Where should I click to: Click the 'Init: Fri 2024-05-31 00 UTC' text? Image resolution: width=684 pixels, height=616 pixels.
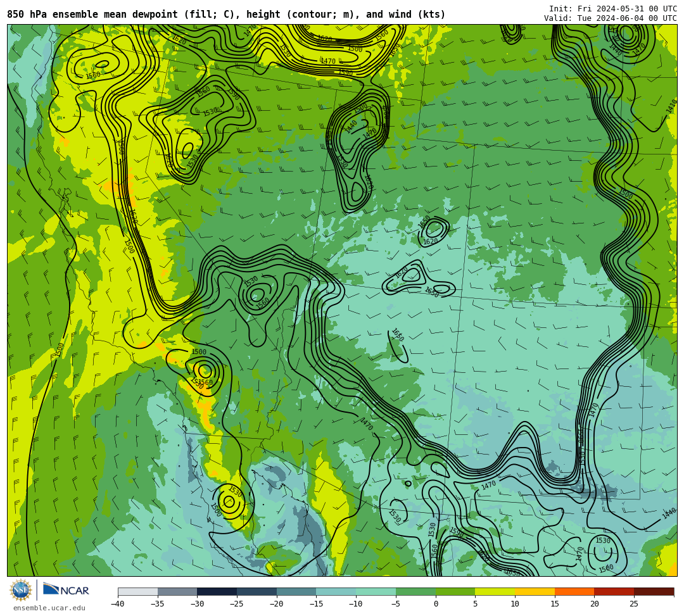point(613,9)
